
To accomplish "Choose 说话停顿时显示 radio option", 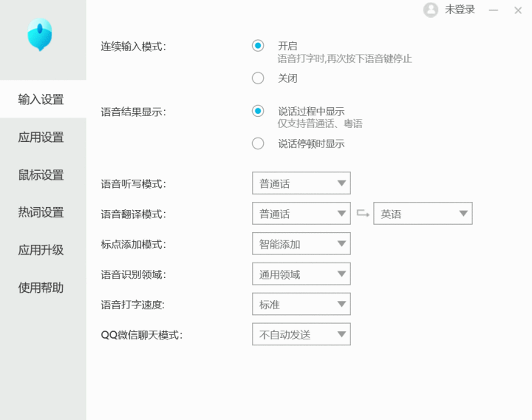I will pos(258,143).
